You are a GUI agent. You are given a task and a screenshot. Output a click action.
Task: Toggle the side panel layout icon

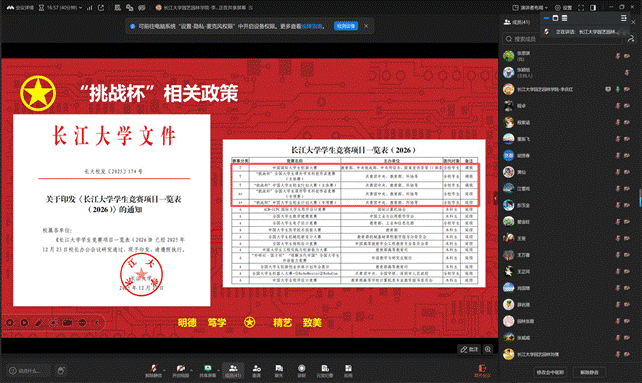[593, 8]
